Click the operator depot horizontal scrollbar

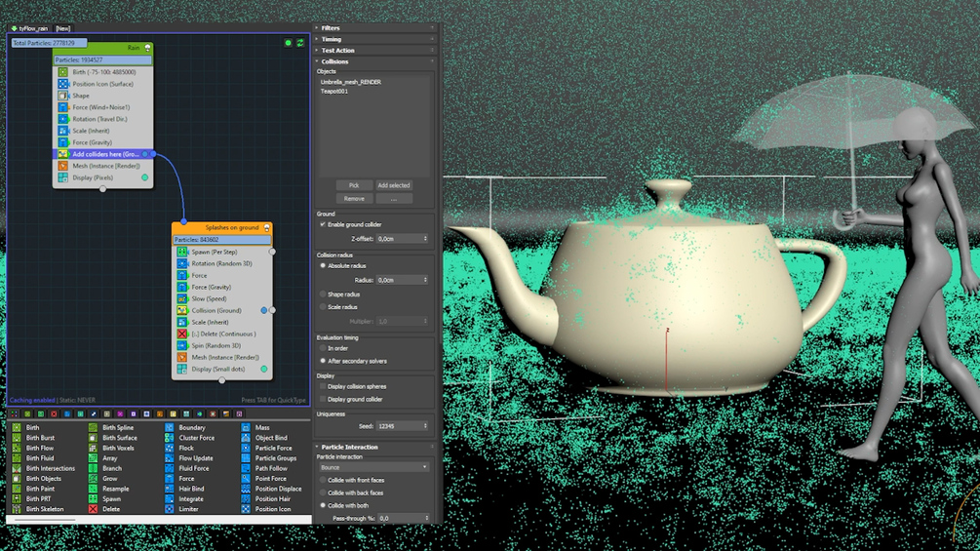(x=45, y=520)
